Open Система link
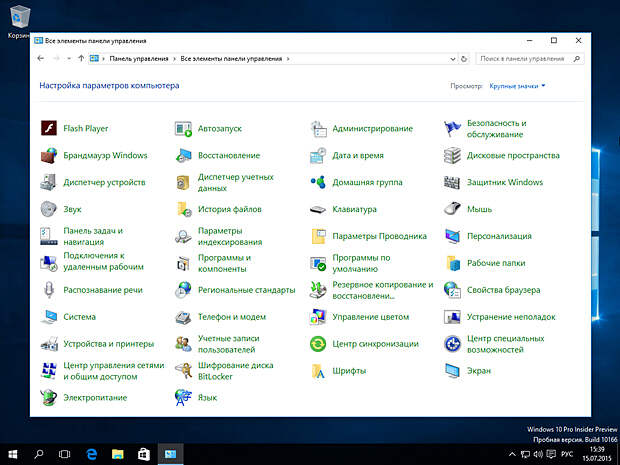Image resolution: width=620 pixels, height=465 pixels. [79, 317]
